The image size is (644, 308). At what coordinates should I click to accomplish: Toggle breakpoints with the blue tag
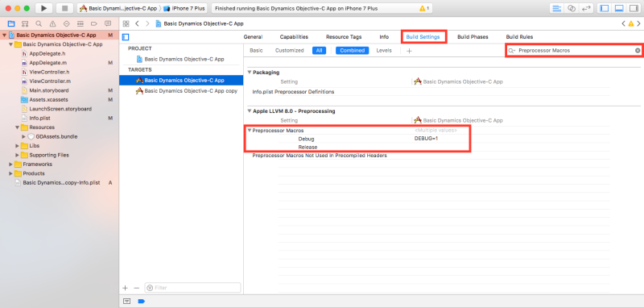(142, 302)
